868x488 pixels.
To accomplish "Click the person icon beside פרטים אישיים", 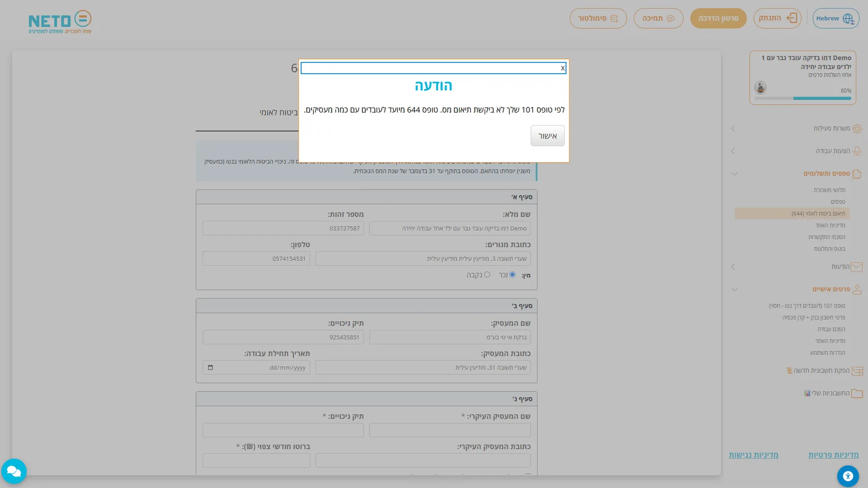I will coord(857,290).
